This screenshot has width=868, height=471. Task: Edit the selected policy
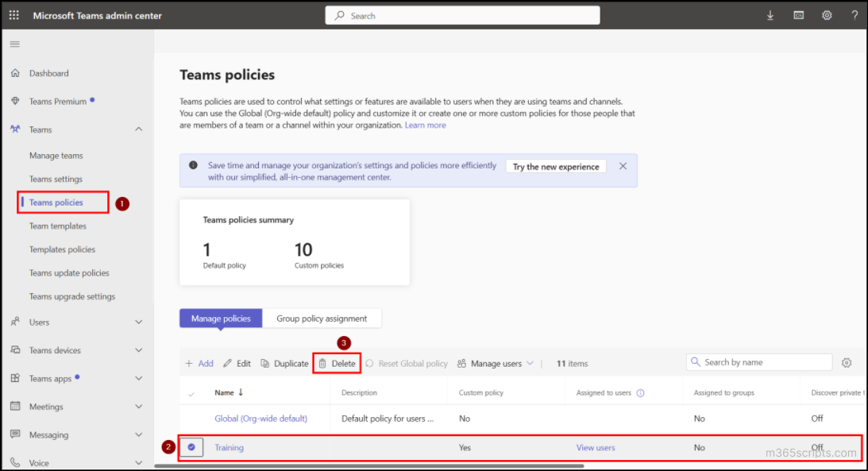pyautogui.click(x=237, y=363)
